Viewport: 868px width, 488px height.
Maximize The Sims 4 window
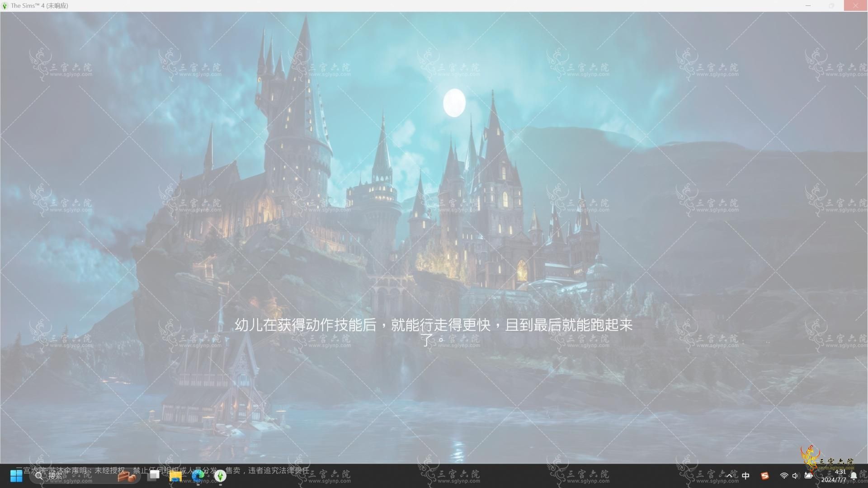coord(831,6)
